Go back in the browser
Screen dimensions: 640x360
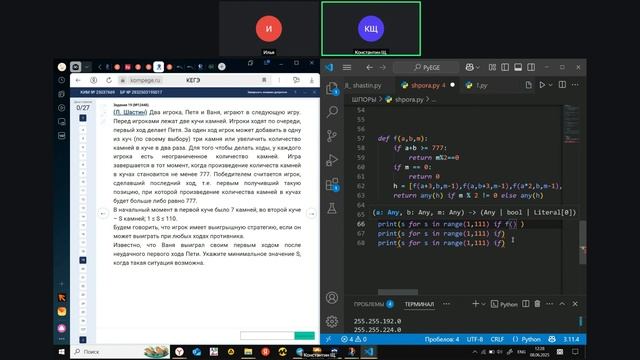pos(78,80)
